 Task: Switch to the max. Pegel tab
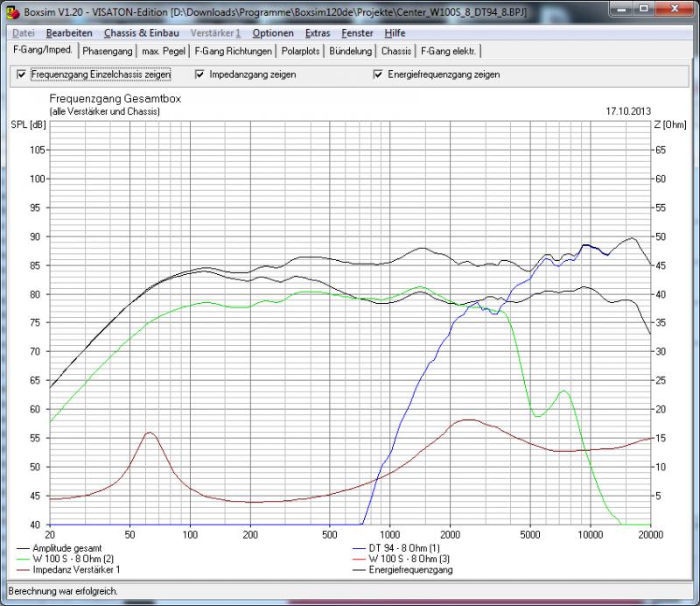(x=164, y=51)
